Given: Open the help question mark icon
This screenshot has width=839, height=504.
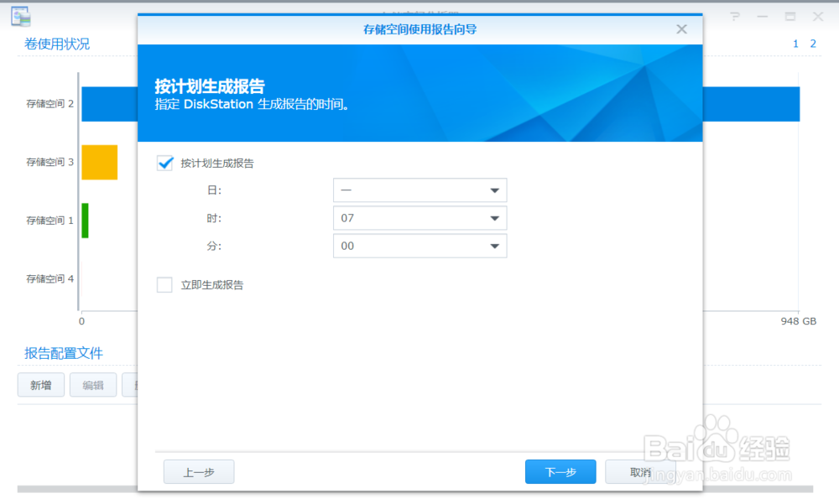Looking at the screenshot, I should click(733, 15).
